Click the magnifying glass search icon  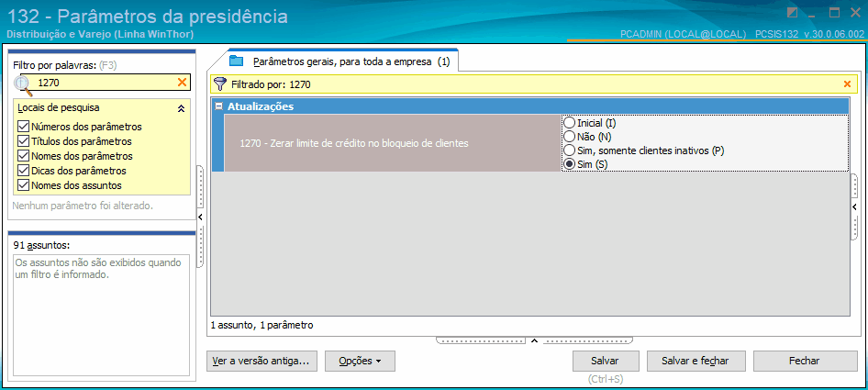(23, 84)
